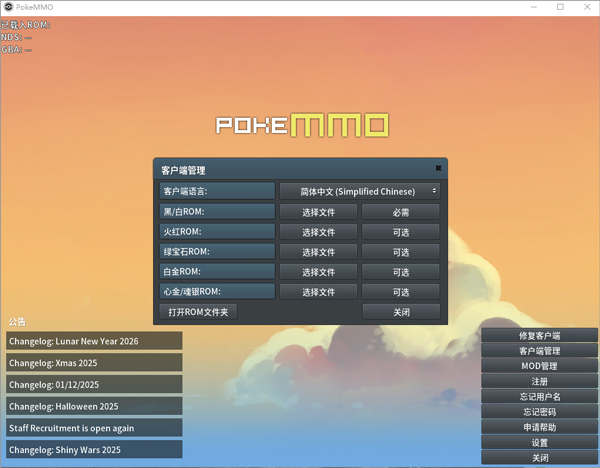Pick a file for 白金ROM
This screenshot has width=600, height=468.
point(318,272)
